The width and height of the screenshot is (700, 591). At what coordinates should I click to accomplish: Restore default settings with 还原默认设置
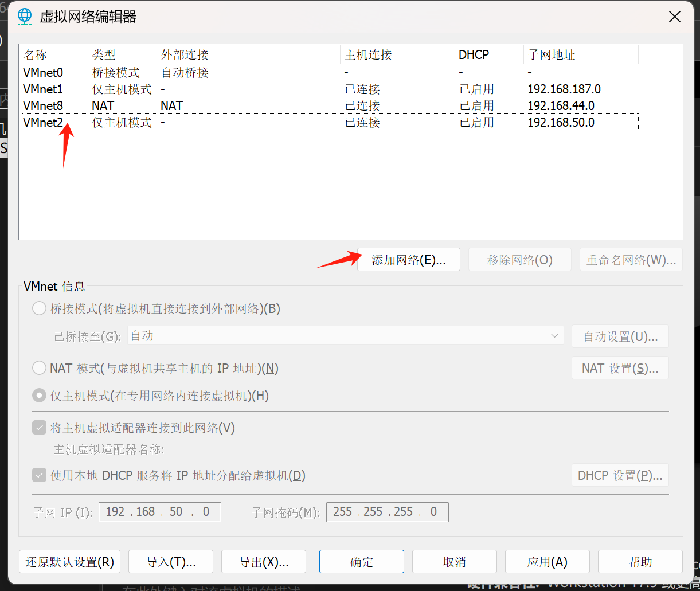[69, 562]
